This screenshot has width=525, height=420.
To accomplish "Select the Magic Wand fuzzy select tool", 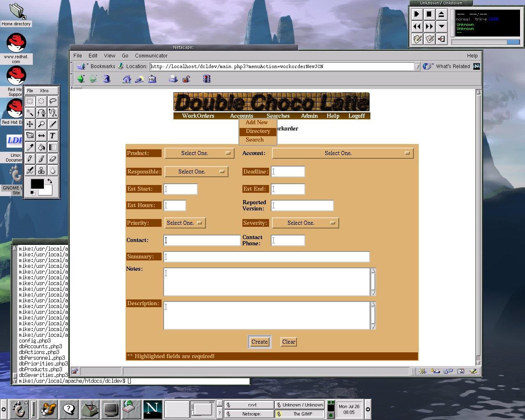I will (30, 112).
